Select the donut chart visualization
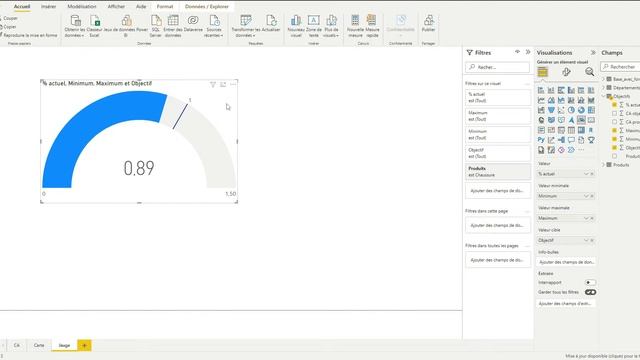The width and height of the screenshot is (640, 360). [581, 110]
